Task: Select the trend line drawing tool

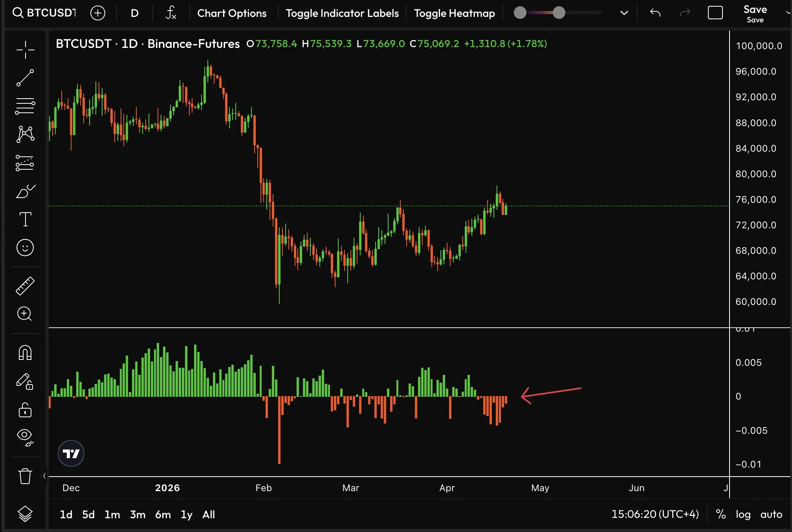Action: (x=25, y=78)
